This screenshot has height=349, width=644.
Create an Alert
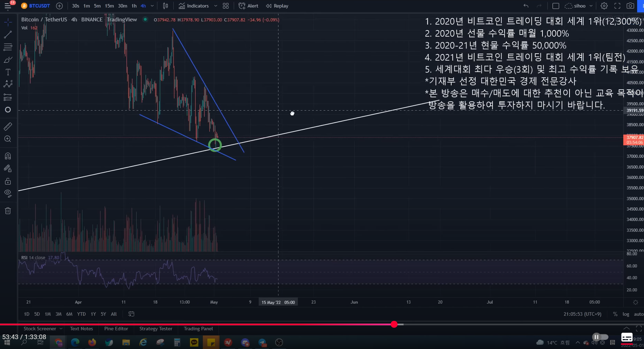[248, 6]
